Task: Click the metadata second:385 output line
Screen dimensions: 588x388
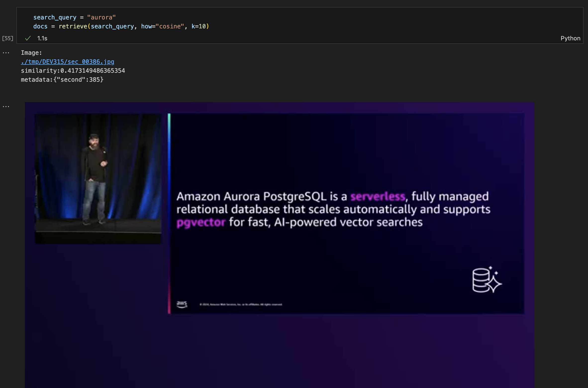Action: click(62, 80)
